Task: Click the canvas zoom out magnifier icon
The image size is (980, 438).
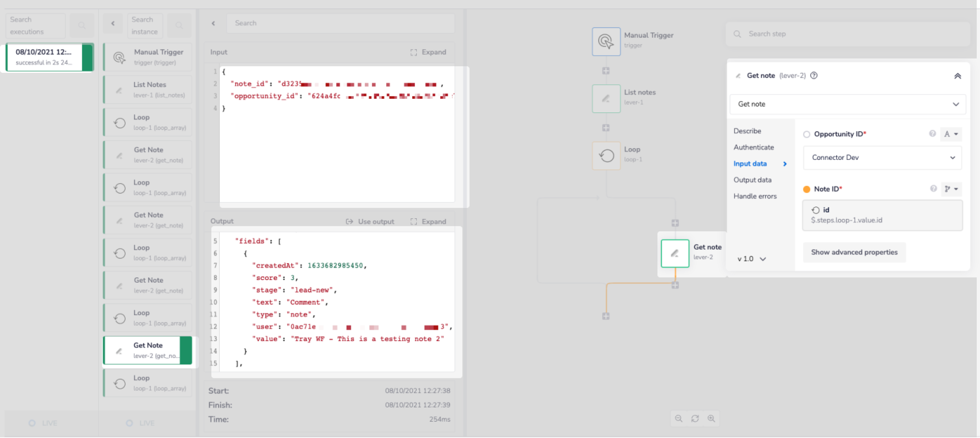Action: tap(678, 419)
